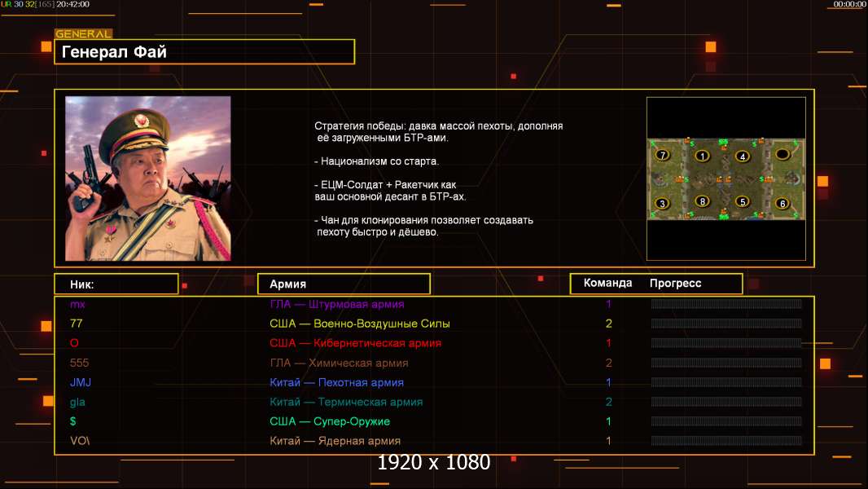Click the Армия column header
The image size is (868, 489).
pyautogui.click(x=344, y=284)
